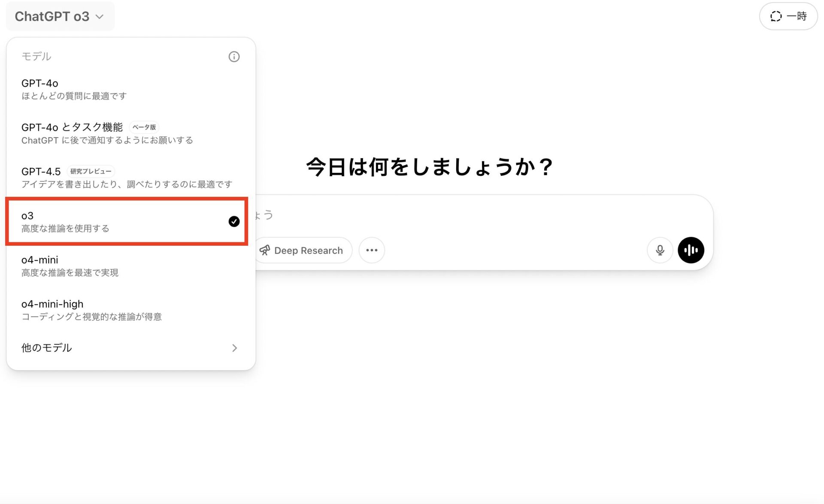Enable 一時 temporary chat mode
Screen dimensions: 824x504
pyautogui.click(x=788, y=16)
